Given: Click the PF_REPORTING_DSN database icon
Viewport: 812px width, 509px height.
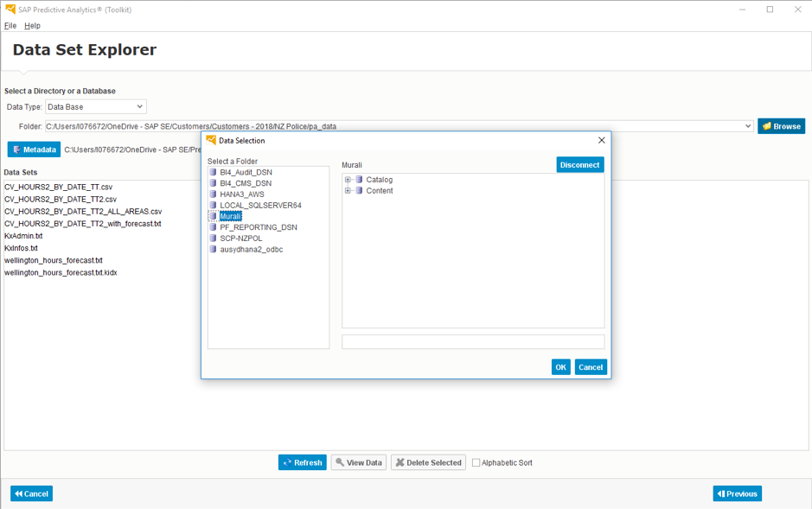Looking at the screenshot, I should (213, 227).
